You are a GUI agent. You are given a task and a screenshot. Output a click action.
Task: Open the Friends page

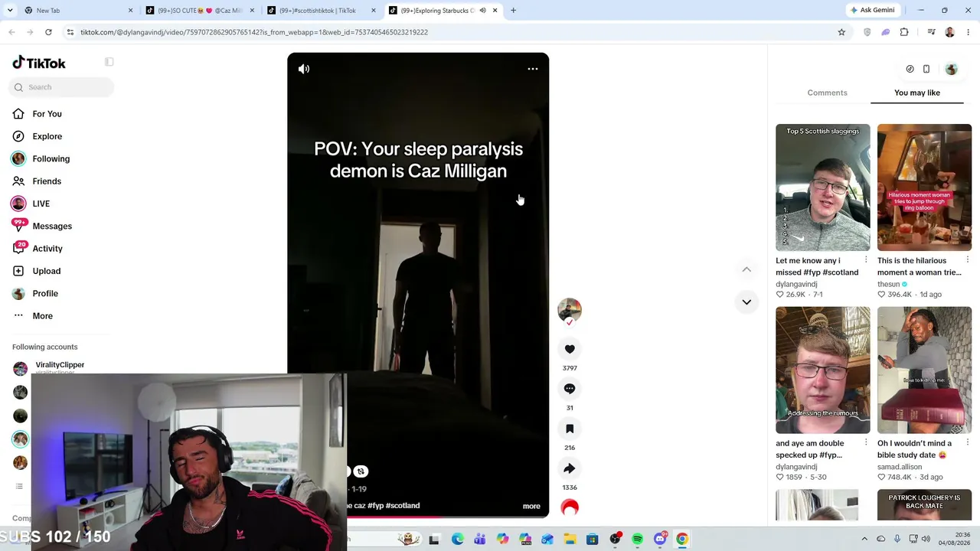47,181
